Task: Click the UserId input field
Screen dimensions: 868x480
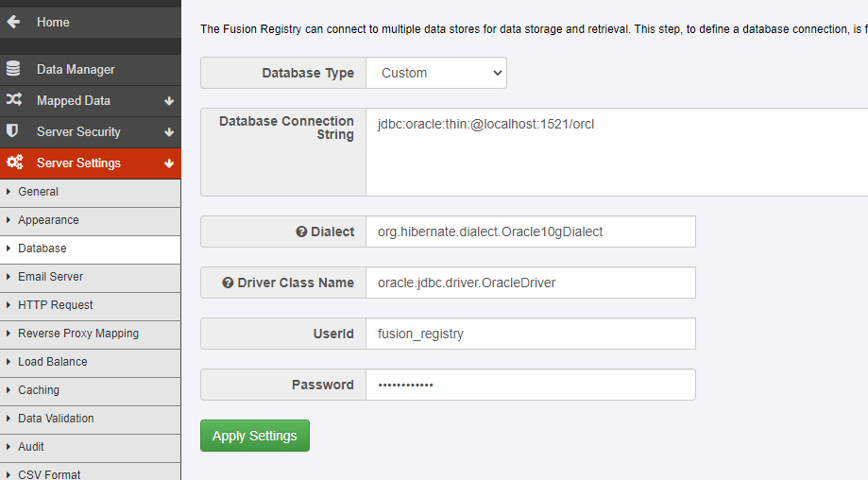Action: 530,334
